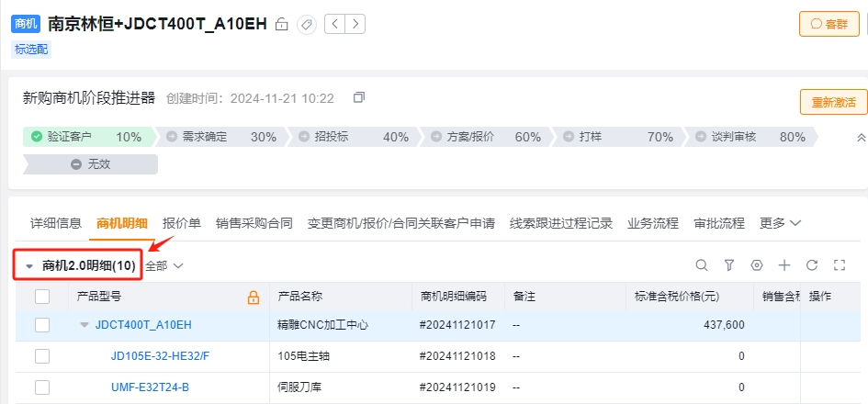Click the 重新激活 button

tap(833, 103)
